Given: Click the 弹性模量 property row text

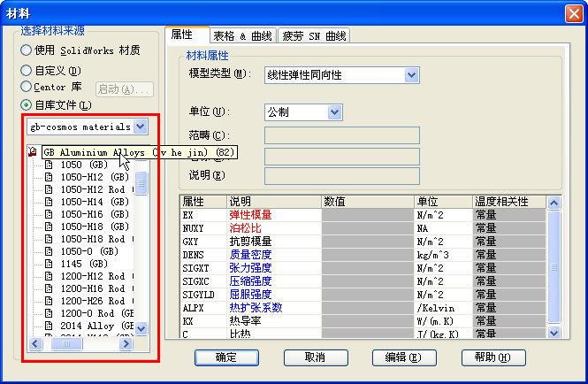Looking at the screenshot, I should 250,215.
